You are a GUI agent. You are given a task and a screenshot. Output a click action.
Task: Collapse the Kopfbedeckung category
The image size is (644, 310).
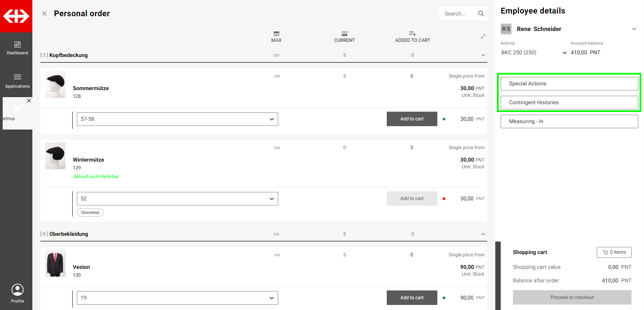tap(483, 55)
